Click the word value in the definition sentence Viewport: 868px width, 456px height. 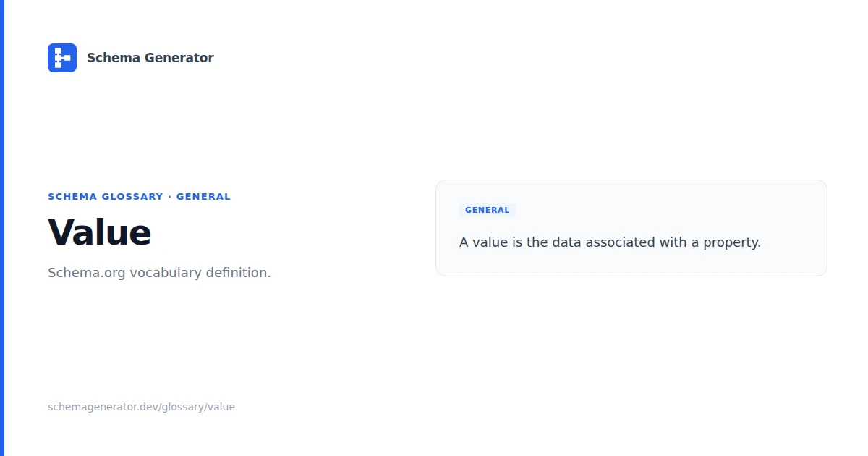[490, 242]
